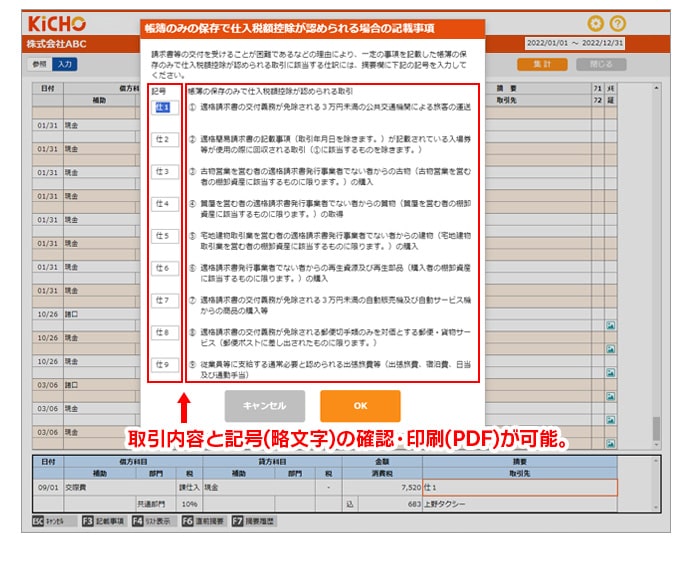Select the 仕6 code field
This screenshot has width=693, height=563.
click(x=165, y=268)
